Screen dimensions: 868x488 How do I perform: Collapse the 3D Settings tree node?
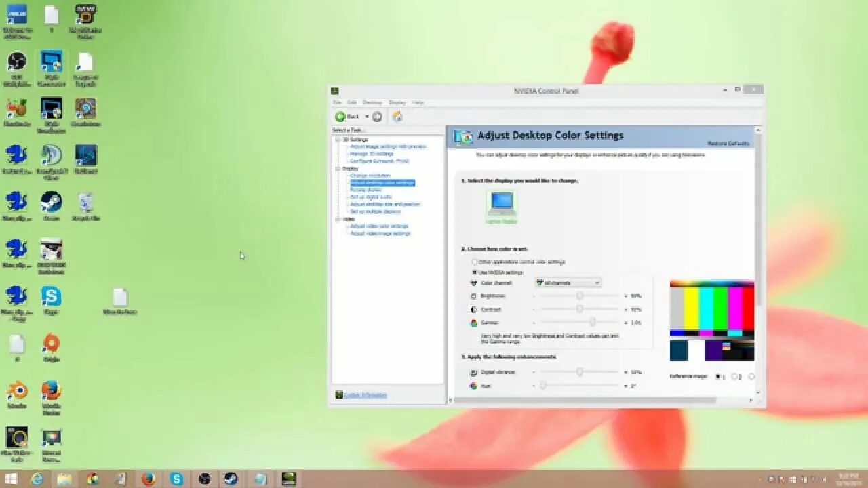[337, 140]
